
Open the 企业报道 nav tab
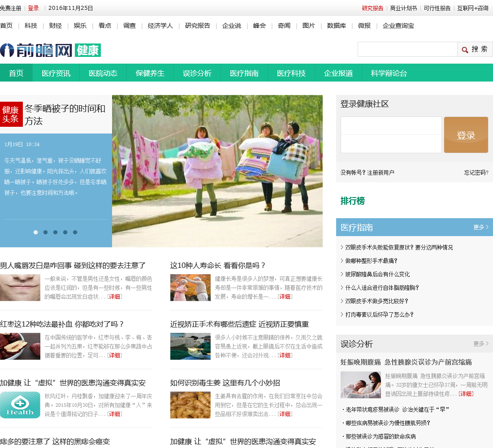[338, 73]
